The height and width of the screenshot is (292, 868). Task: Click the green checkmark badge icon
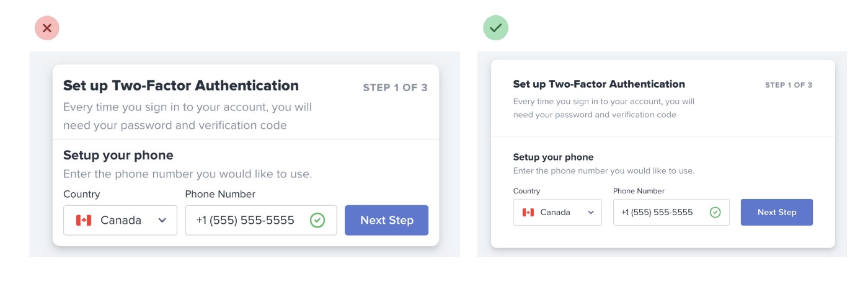[495, 28]
